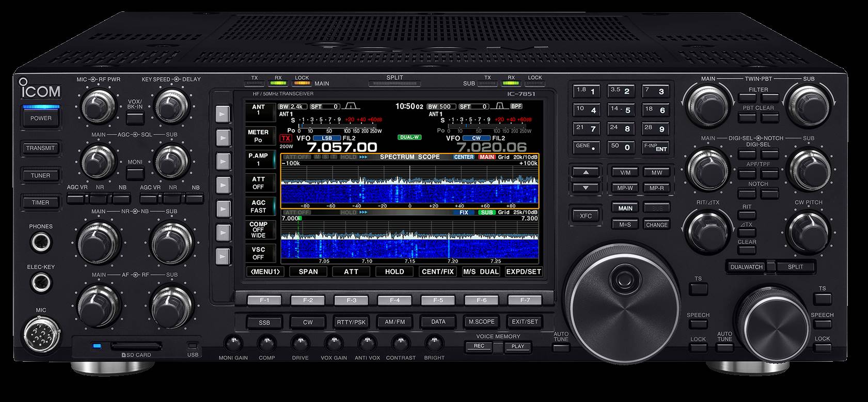This screenshot has height=402, width=868.
Task: Click the F-4 function key
Action: click(394, 300)
